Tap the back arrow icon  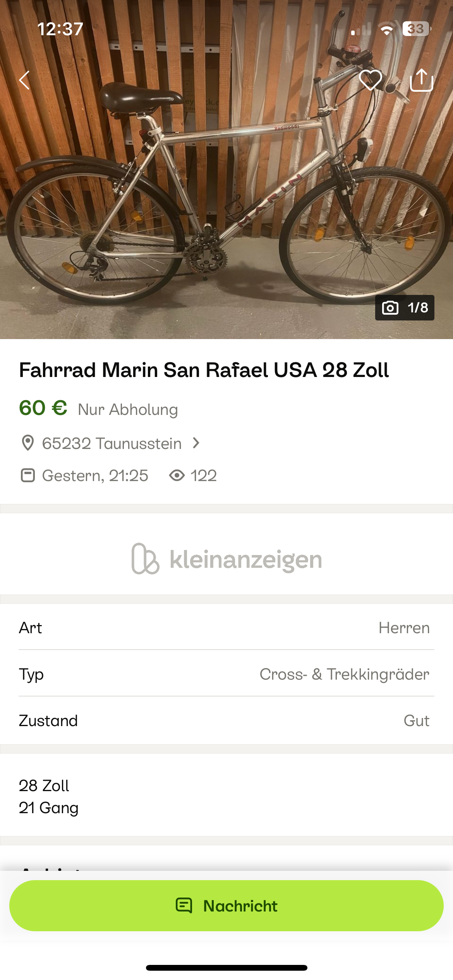25,80
